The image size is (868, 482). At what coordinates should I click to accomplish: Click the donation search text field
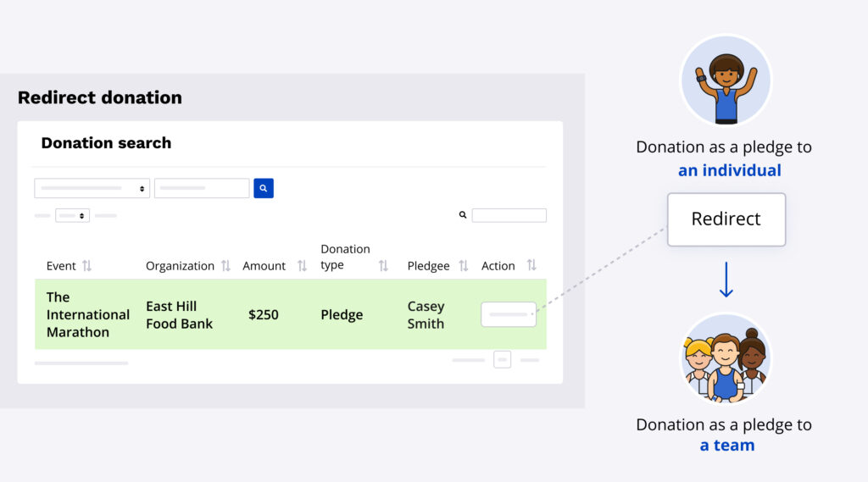(202, 188)
